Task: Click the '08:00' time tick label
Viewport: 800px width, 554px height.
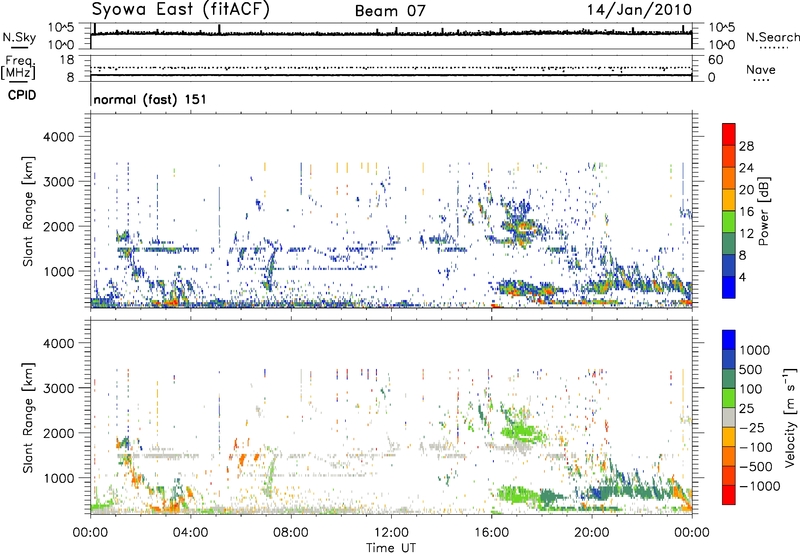Action: [291, 533]
